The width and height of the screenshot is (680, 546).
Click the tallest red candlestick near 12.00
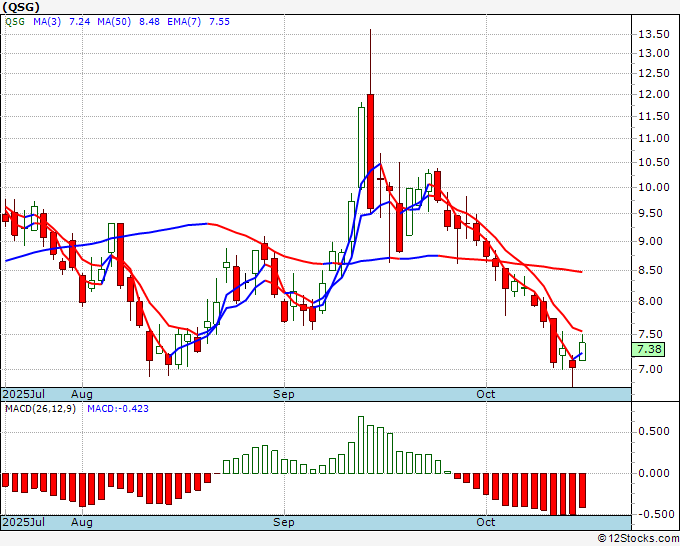click(370, 151)
